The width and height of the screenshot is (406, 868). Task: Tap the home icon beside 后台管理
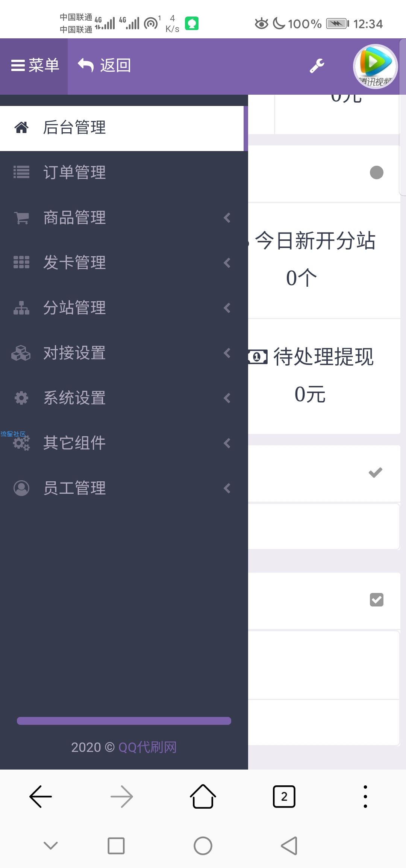(x=21, y=127)
